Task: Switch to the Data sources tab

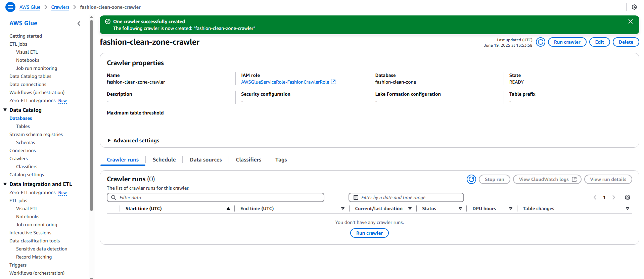Action: pyautogui.click(x=206, y=160)
